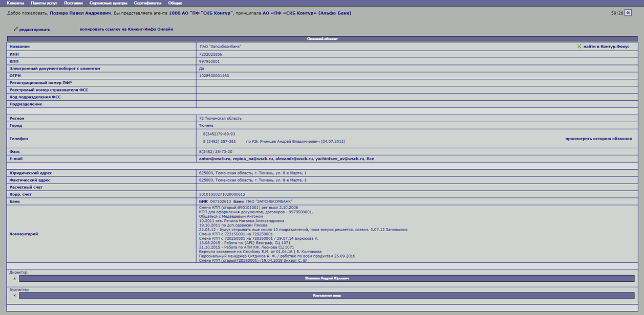Click the Комментарий row label
This screenshot has width=644, height=315.
coord(24,234)
